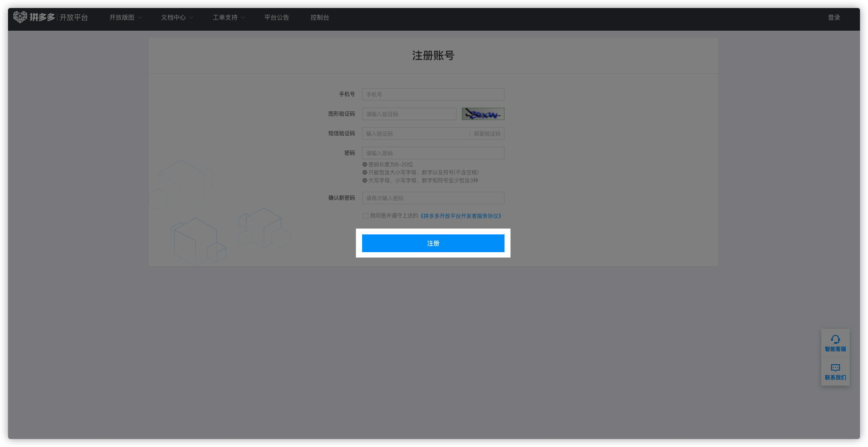Image resolution: width=868 pixels, height=447 pixels.
Task: Click 登录 in the top right
Action: [834, 17]
